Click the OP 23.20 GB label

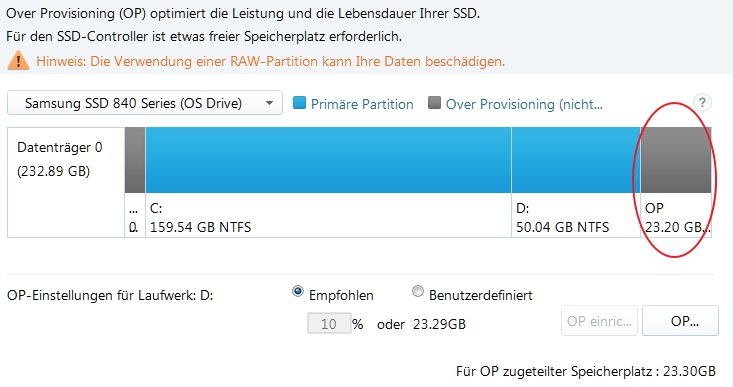click(677, 218)
